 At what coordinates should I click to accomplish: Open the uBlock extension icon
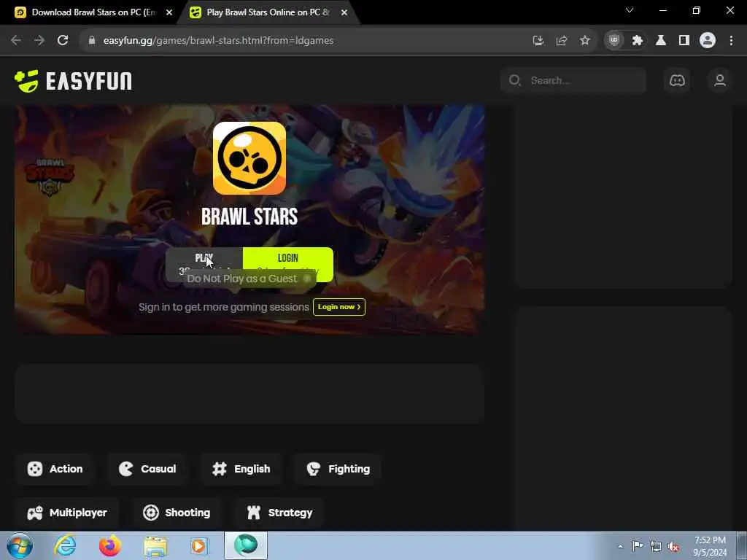[x=614, y=41]
